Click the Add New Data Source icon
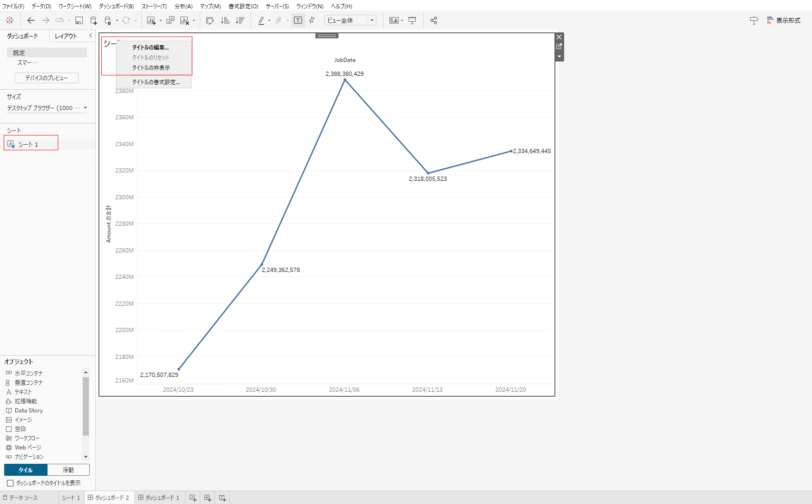812x504 pixels. pos(93,20)
